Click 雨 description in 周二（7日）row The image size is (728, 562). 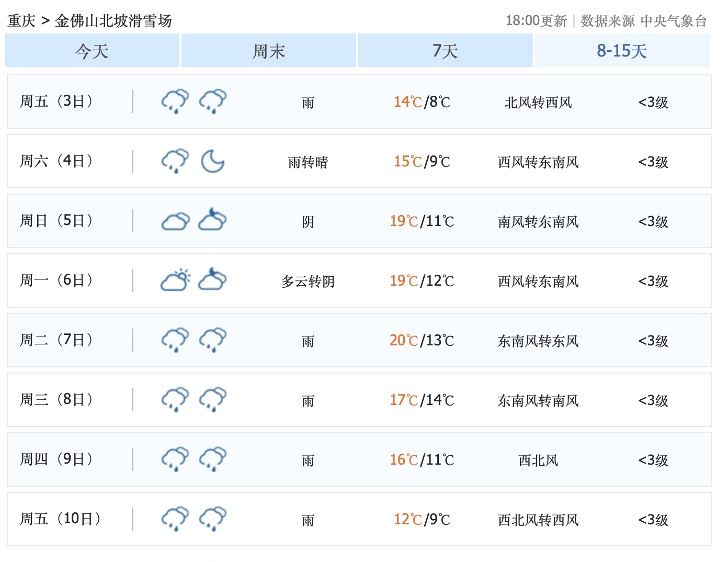pyautogui.click(x=308, y=341)
